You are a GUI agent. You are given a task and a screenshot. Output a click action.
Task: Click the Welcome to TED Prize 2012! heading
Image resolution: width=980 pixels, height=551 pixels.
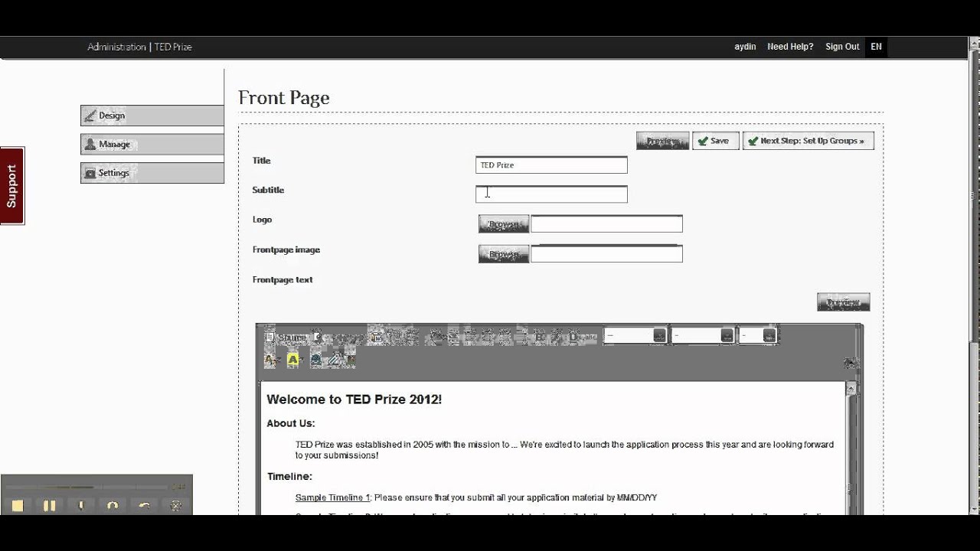354,399
